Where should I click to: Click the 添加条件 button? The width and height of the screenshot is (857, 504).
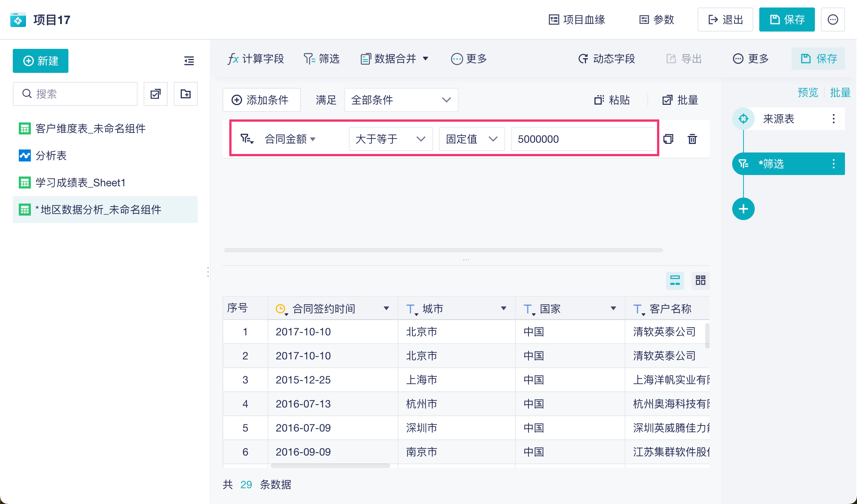[261, 100]
